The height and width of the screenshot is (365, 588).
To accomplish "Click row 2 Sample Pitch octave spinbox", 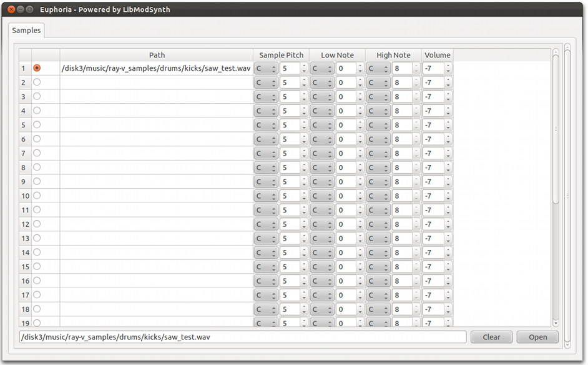I will [290, 82].
